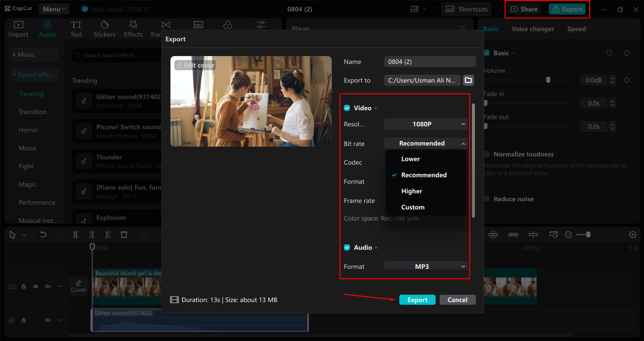Image resolution: width=644 pixels, height=341 pixels.
Task: Click the Delete trash icon in timeline toolbar
Action: (124, 235)
